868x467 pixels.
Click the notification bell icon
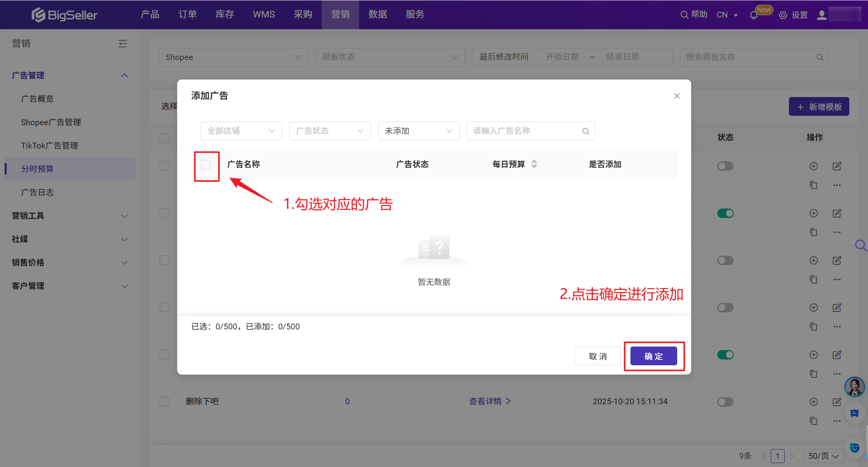point(754,15)
